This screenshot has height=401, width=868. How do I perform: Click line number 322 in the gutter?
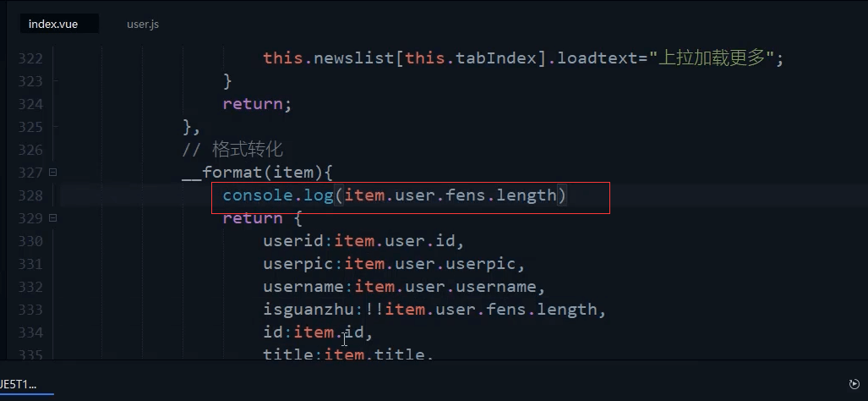31,58
